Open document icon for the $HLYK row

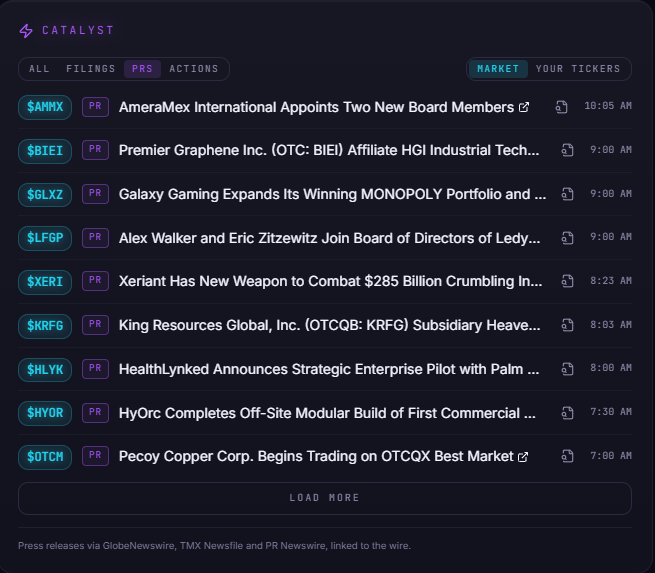(x=567, y=369)
